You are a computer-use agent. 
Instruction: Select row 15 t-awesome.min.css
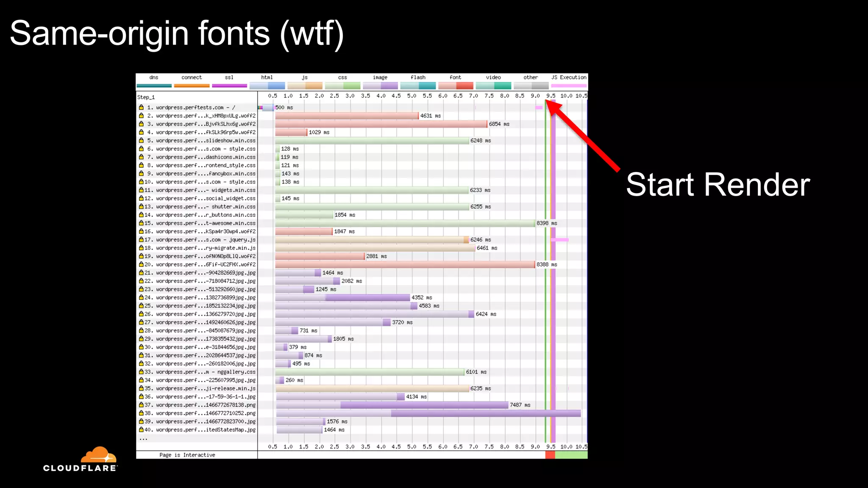(x=197, y=223)
